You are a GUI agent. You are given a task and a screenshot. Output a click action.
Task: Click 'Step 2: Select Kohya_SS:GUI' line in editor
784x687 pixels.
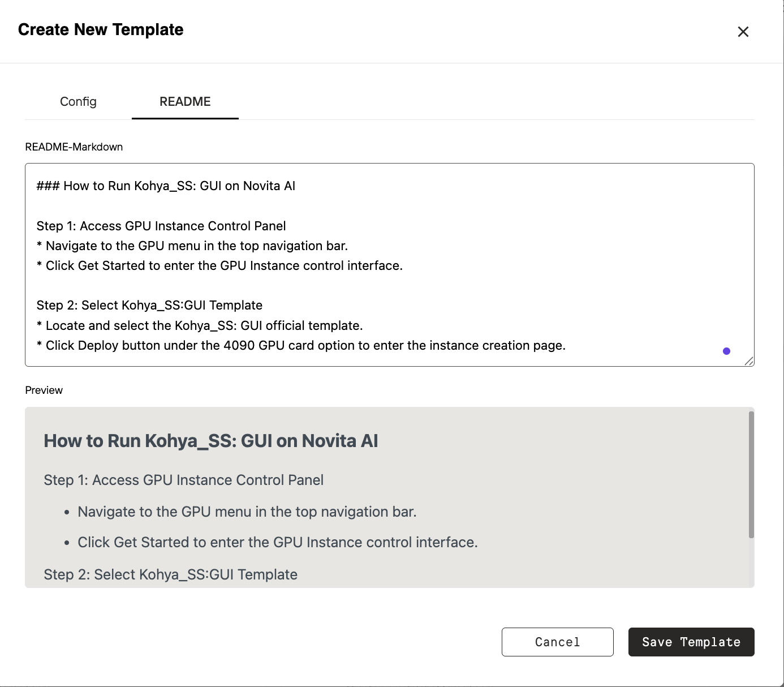tap(149, 306)
